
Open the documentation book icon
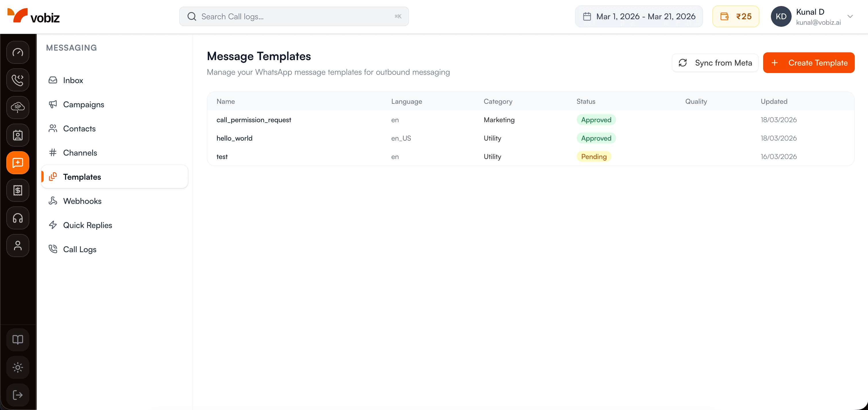coord(18,340)
